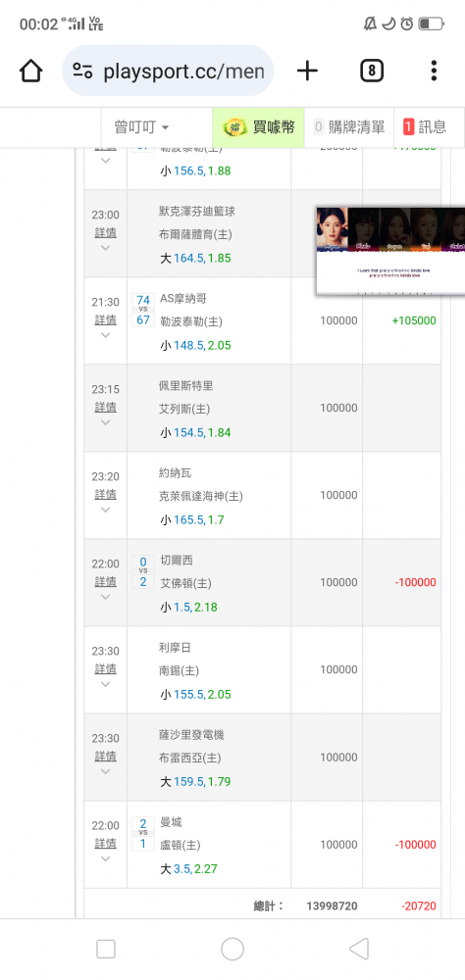Open the 曾叮叮 user dropdown
Screen dimensions: 465x980
coord(141,127)
